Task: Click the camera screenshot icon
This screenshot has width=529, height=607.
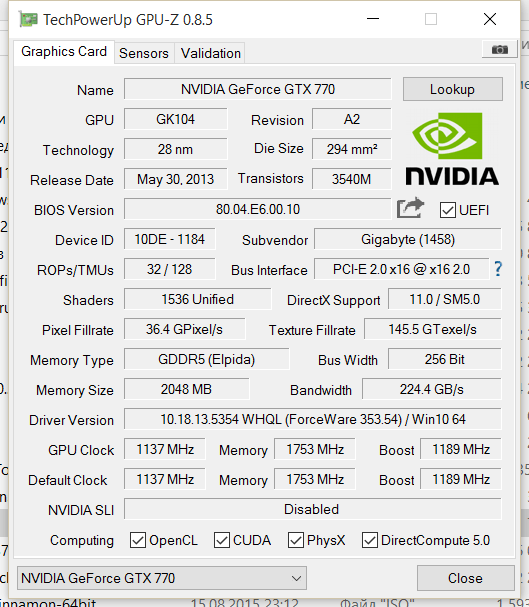Action: point(499,49)
